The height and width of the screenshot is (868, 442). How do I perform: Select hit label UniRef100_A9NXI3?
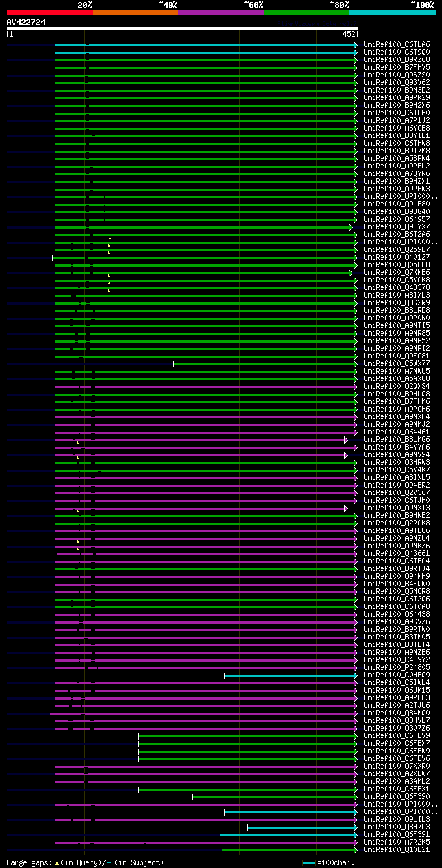tap(396, 508)
